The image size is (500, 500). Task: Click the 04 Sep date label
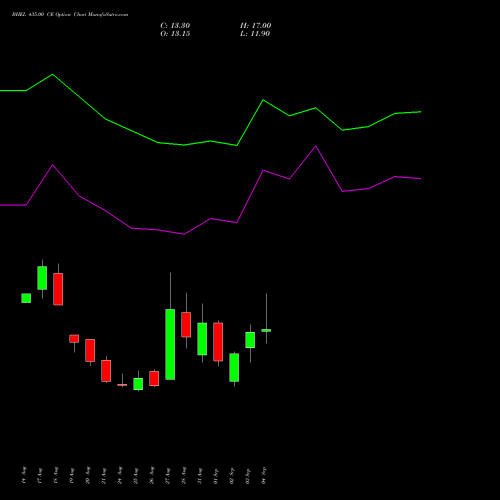pyautogui.click(x=264, y=475)
